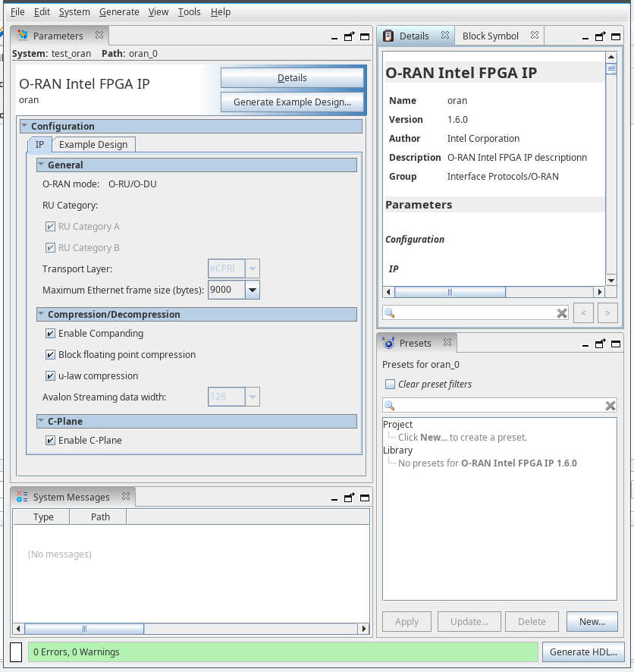Detach the Parameters panel into separate window
Screen dimensions: 634x672
(x=350, y=36)
